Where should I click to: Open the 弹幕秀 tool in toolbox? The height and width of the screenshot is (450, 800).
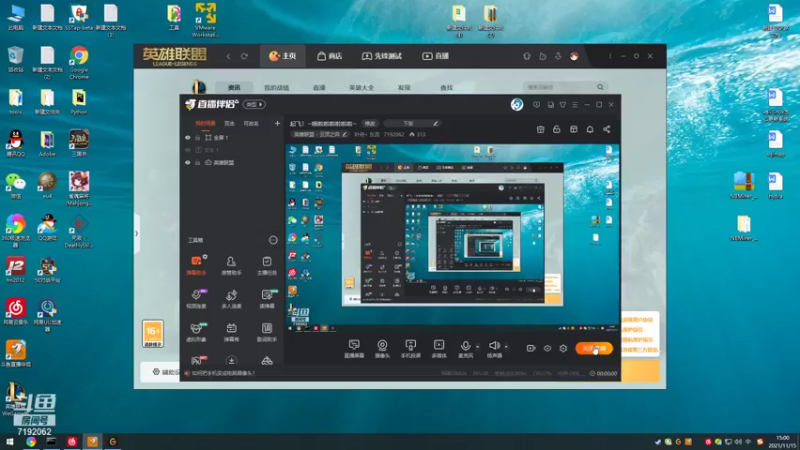click(x=231, y=332)
